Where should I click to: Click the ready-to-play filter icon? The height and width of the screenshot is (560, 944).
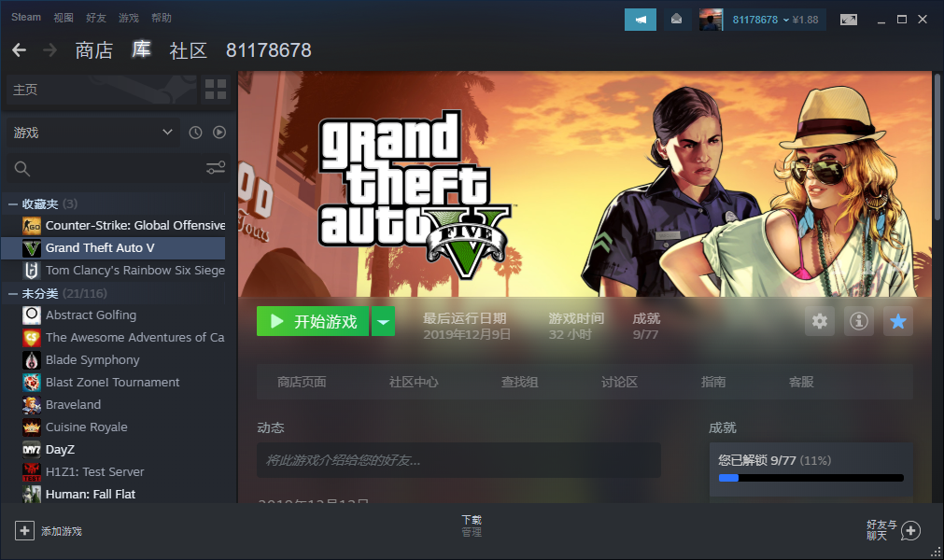[218, 133]
